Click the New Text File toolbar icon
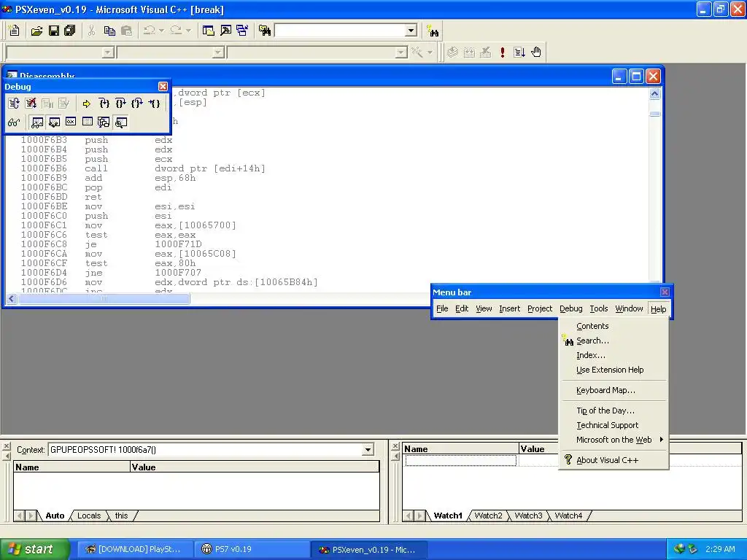 pyautogui.click(x=15, y=31)
